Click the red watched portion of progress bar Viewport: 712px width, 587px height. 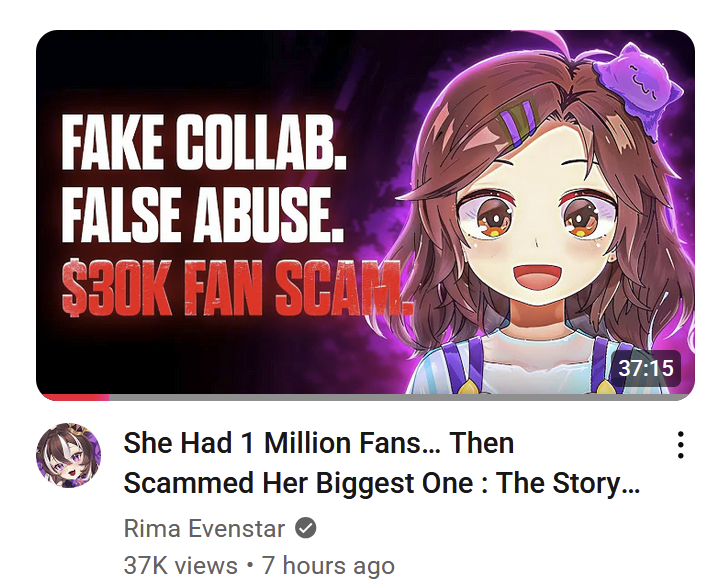pos(75,398)
